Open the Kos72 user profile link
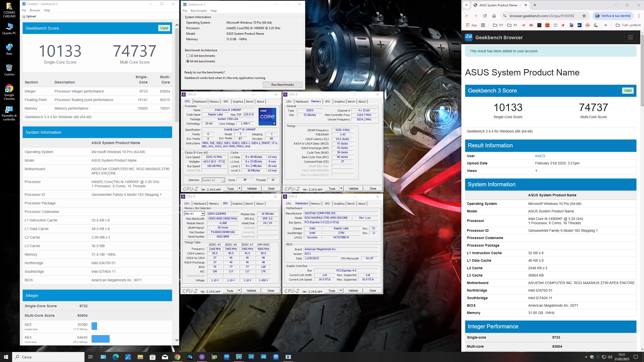This screenshot has width=644, height=362. point(540,156)
